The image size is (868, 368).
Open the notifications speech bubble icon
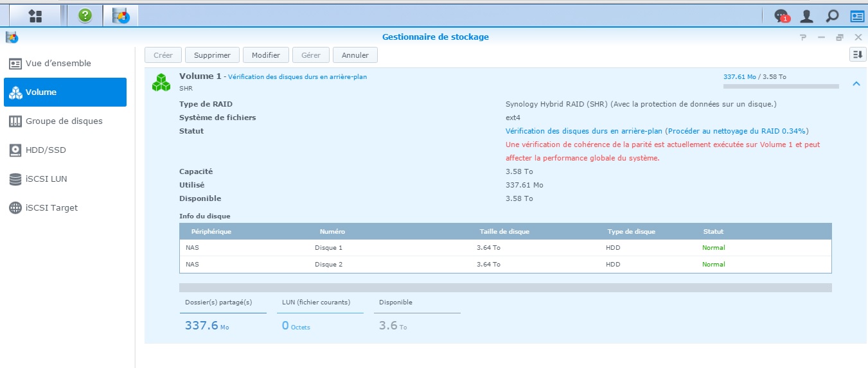(x=781, y=16)
